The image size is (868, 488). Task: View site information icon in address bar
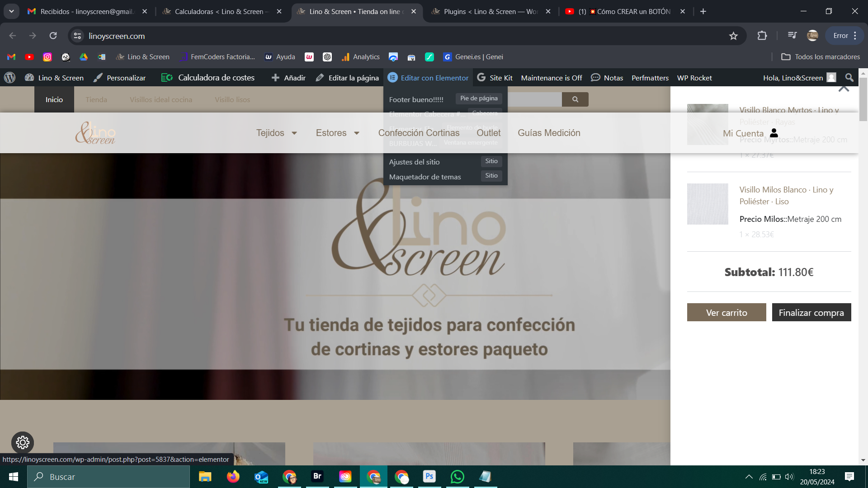(x=78, y=36)
